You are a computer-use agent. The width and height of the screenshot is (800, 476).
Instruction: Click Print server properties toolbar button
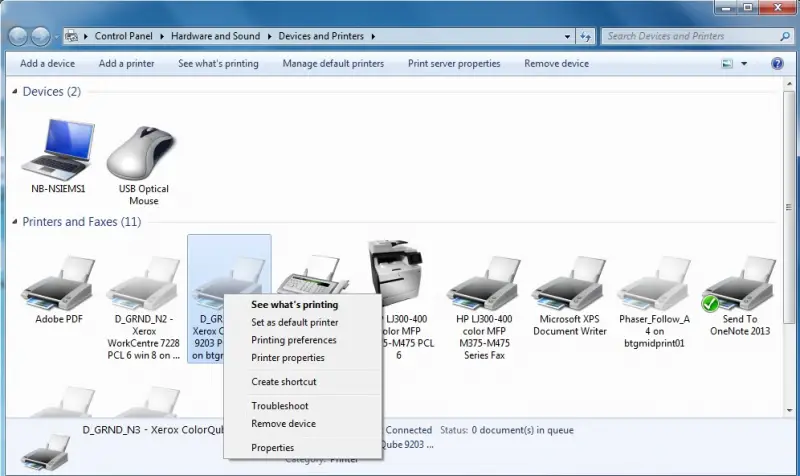tap(454, 64)
